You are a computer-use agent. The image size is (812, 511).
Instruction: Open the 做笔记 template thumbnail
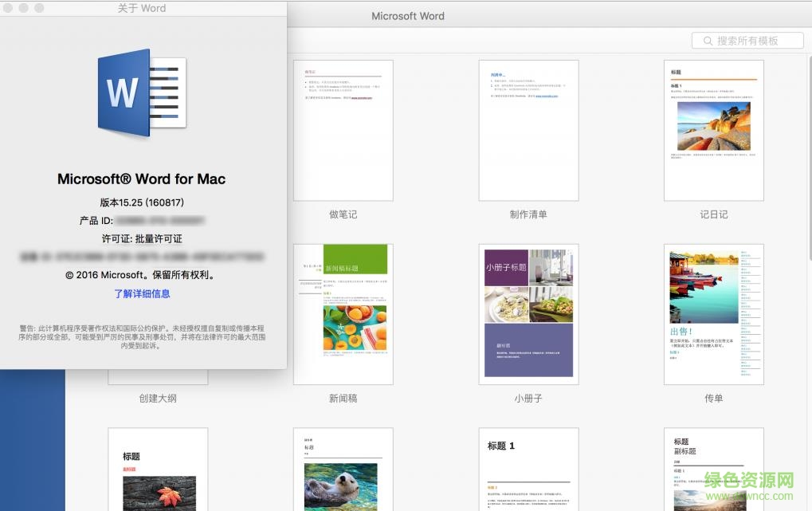pyautogui.click(x=343, y=130)
